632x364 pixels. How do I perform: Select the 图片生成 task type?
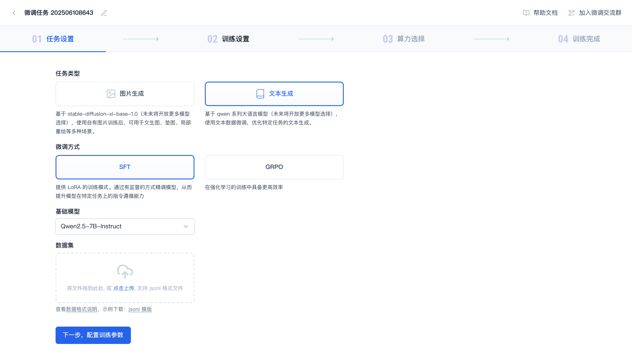point(125,94)
